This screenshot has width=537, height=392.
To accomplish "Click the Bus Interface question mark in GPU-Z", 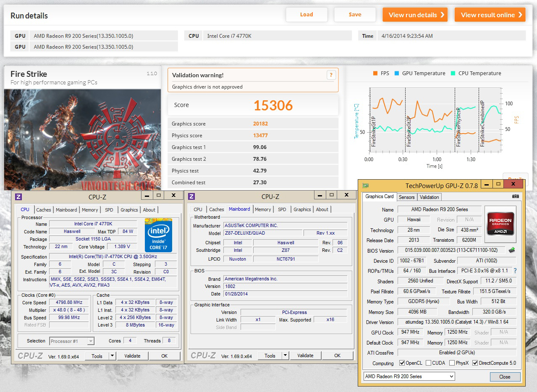I will (515, 271).
